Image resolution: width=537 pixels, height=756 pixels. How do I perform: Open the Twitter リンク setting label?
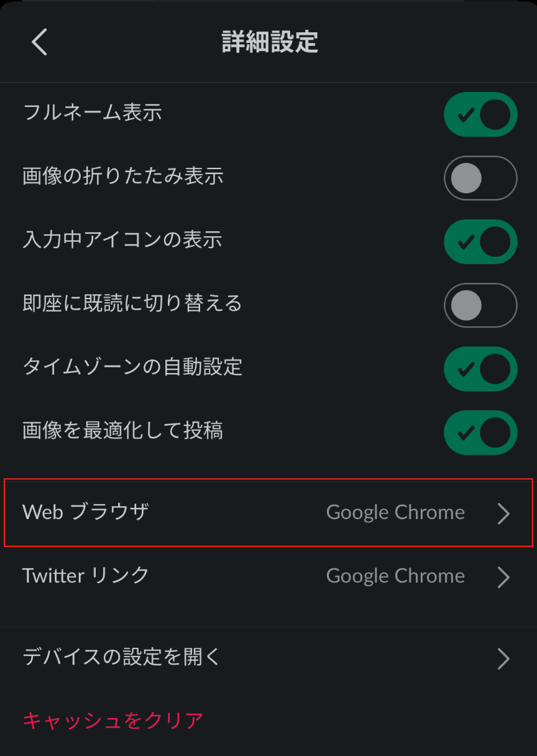tap(86, 576)
